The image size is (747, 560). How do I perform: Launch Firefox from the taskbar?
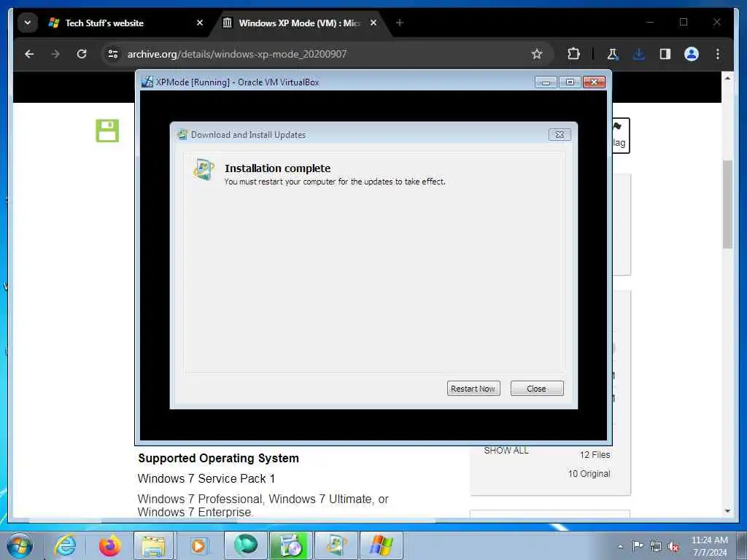tap(109, 545)
